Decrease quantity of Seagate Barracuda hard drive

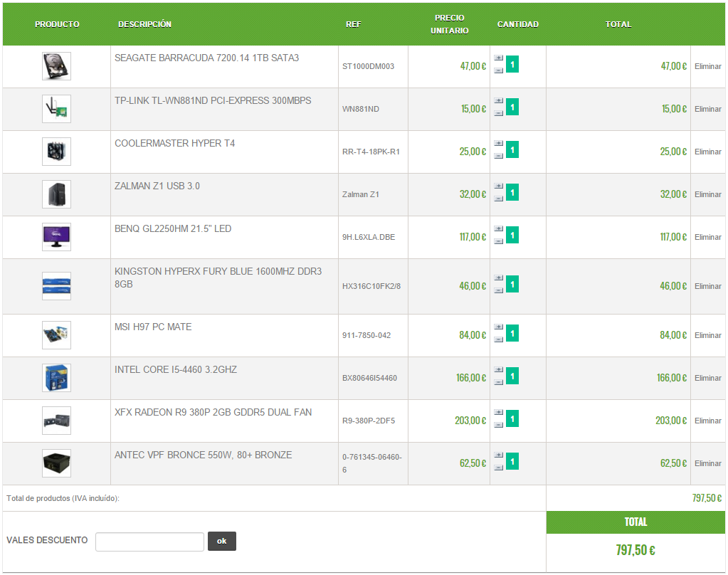click(x=499, y=70)
